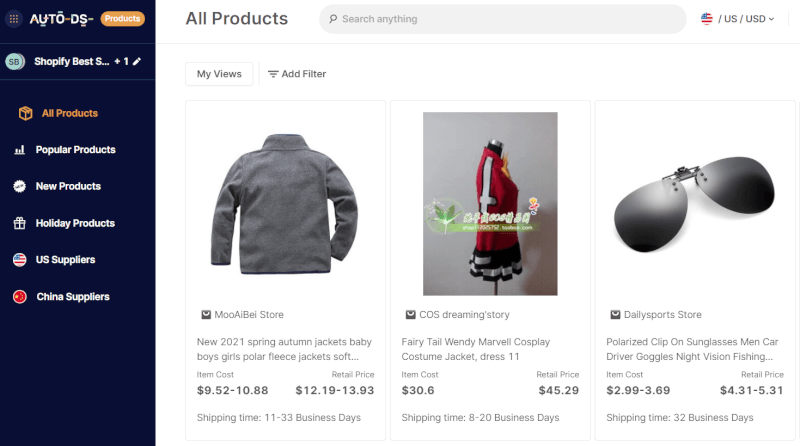Viewport: 800px width, 446px height.
Task: Click the US Suppliers flag icon
Action: pos(19,260)
